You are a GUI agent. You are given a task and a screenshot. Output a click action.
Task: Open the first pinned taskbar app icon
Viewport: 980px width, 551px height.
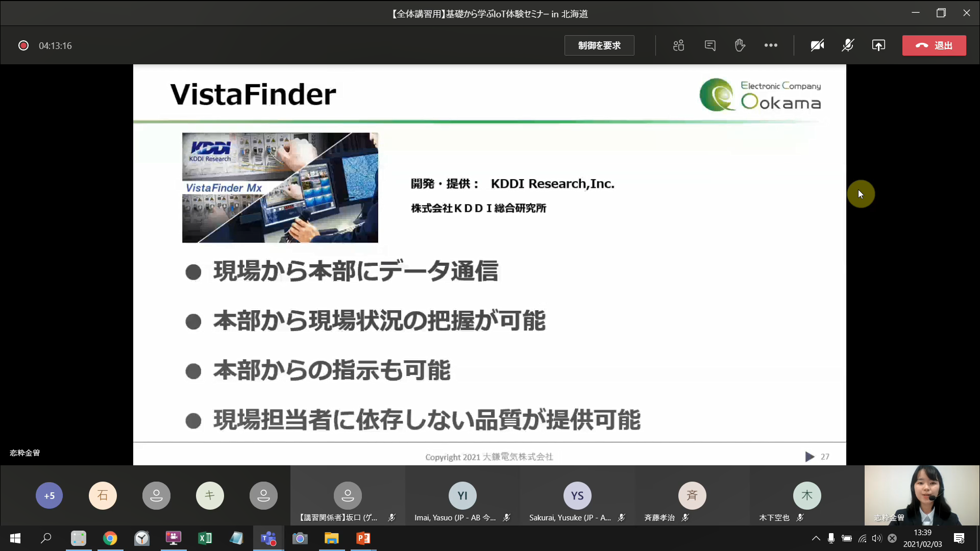(79, 538)
